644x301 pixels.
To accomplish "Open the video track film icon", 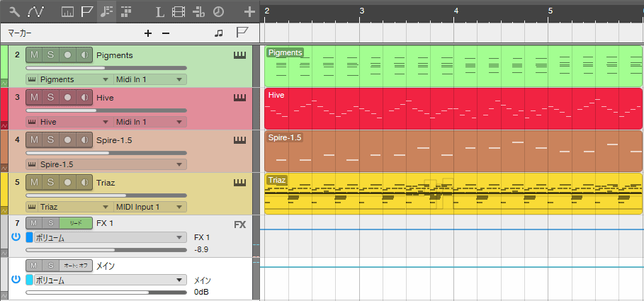I will (x=179, y=12).
